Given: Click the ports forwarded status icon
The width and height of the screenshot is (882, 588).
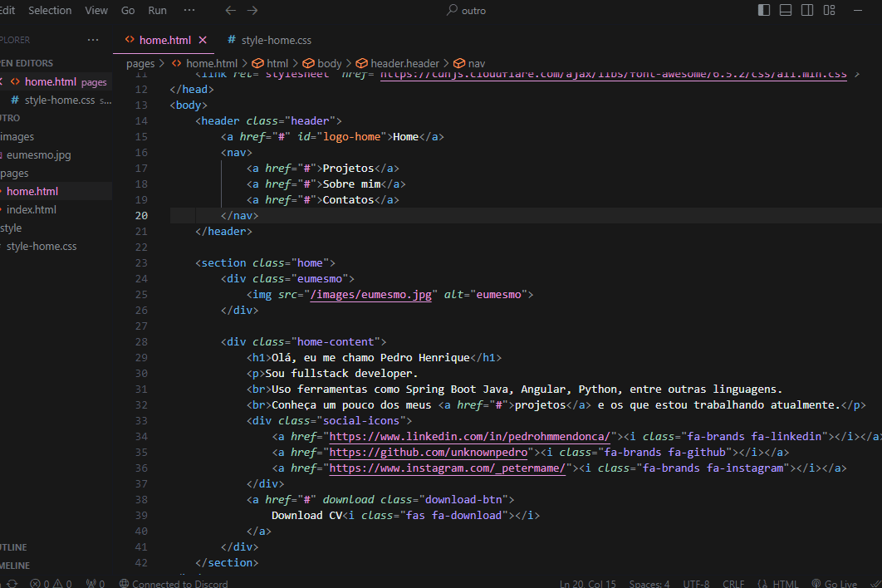Looking at the screenshot, I should point(95,584).
